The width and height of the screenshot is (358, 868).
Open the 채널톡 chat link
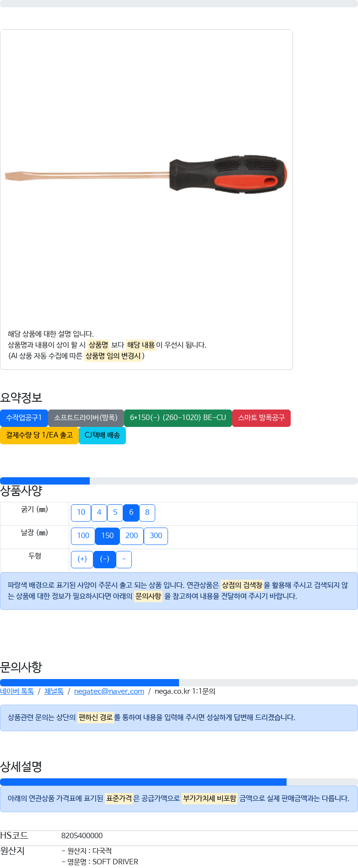[x=54, y=691]
